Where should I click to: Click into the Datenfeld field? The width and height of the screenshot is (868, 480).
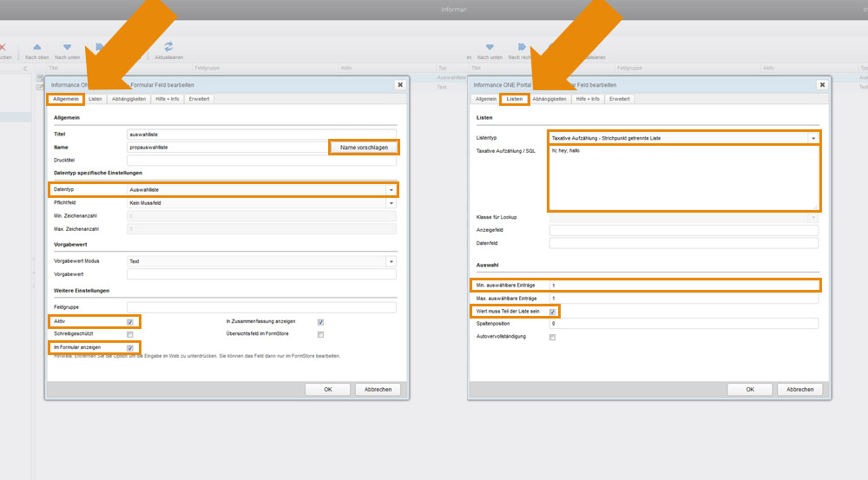point(684,244)
